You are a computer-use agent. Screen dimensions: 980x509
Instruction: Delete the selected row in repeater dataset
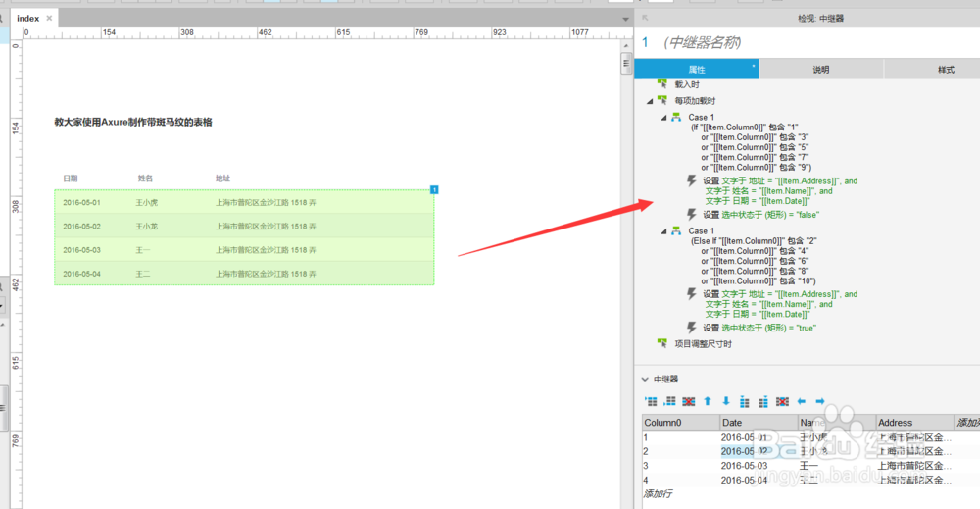click(x=688, y=401)
